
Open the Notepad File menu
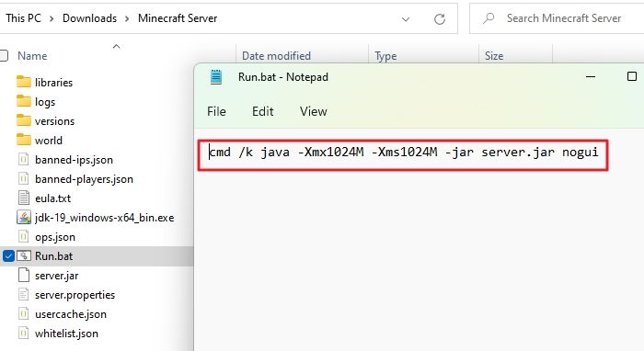tap(216, 111)
